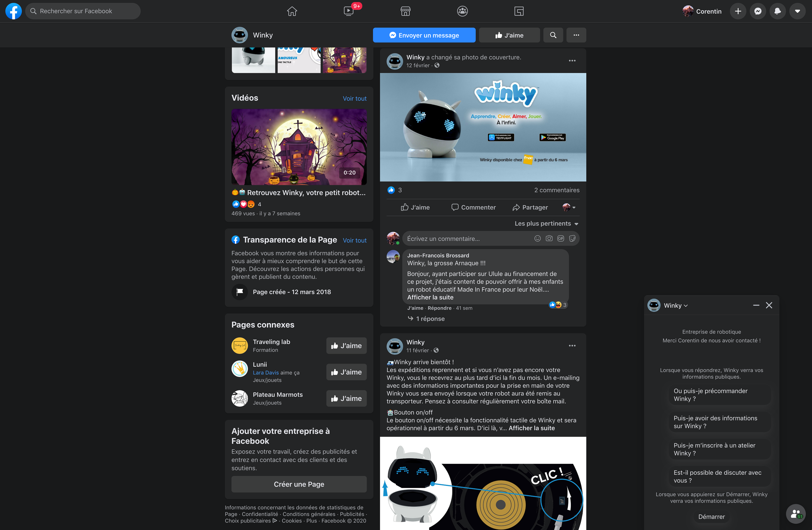Open Messenger from top bar
812x530 pixels.
pos(758,11)
